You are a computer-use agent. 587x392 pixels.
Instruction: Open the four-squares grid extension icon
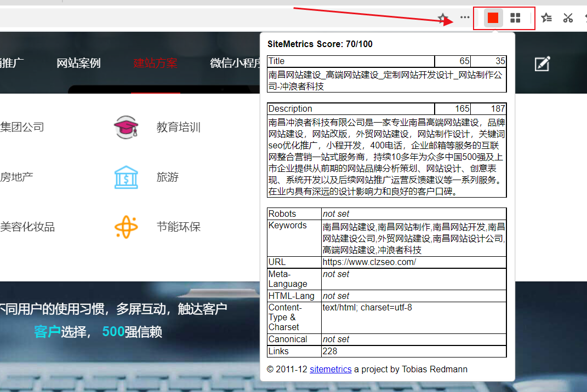coord(515,18)
